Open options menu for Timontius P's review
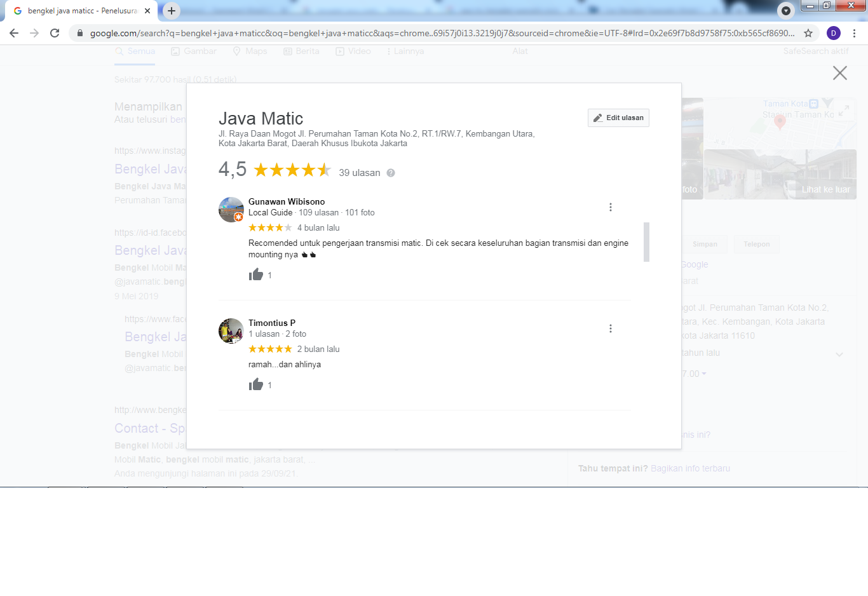 coord(610,328)
